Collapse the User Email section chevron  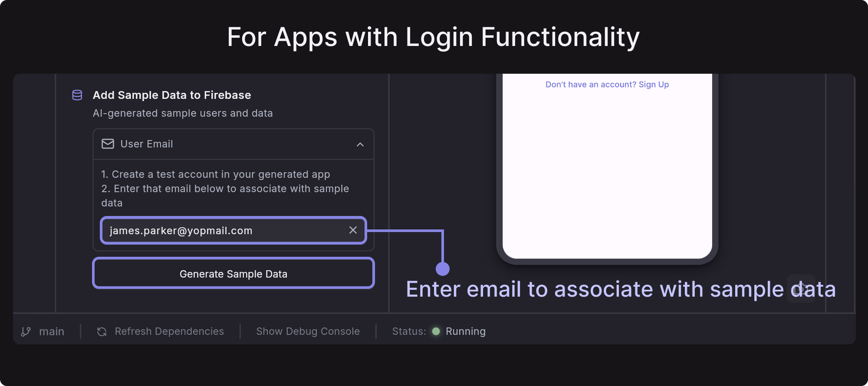tap(360, 144)
